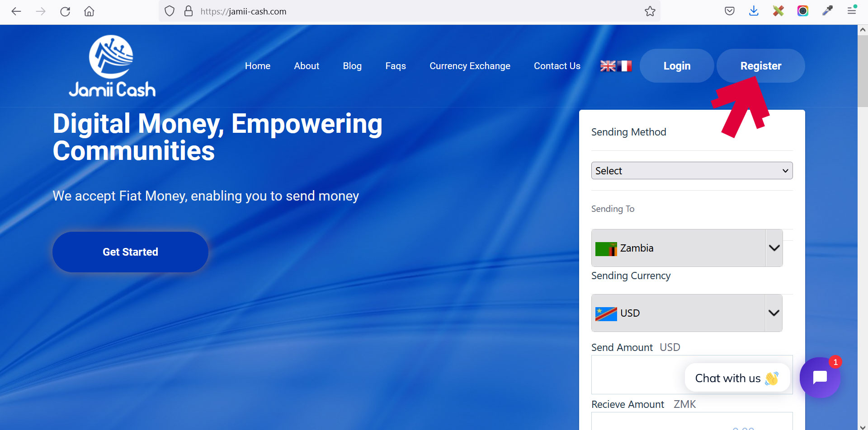Viewport: 868px width, 430px height.
Task: Open the chat bubble widget icon
Action: (x=820, y=378)
